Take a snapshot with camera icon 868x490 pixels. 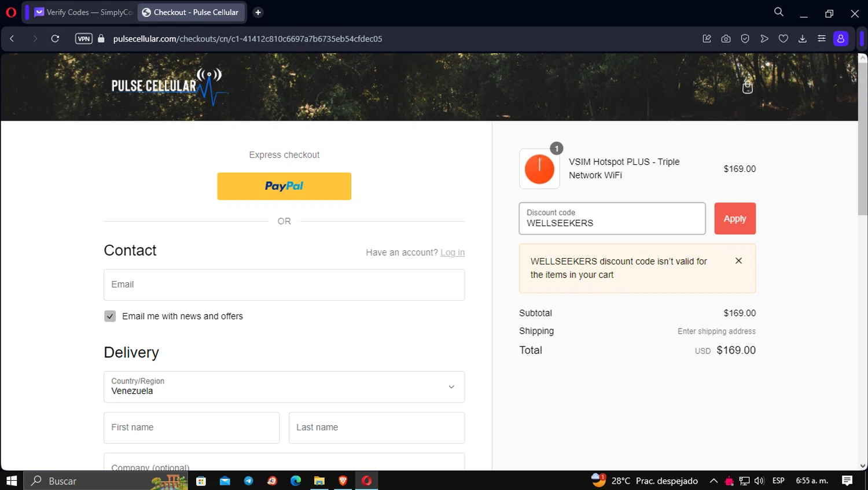[726, 39]
